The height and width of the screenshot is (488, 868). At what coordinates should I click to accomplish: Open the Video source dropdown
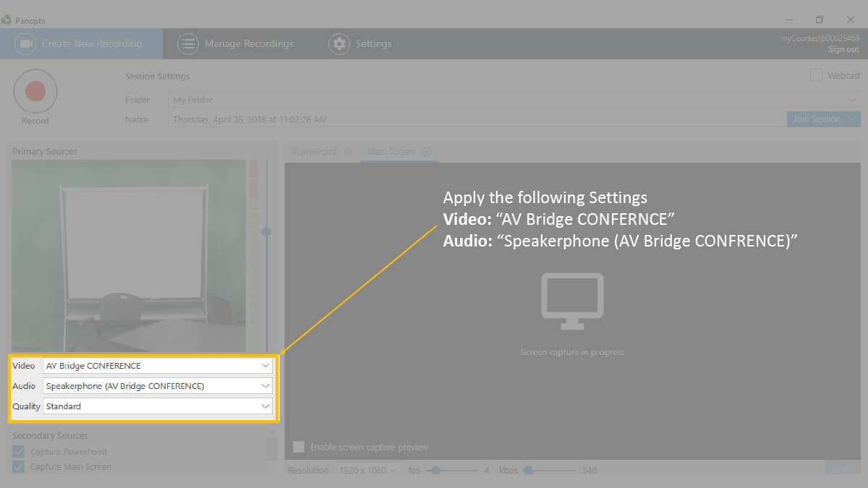[x=158, y=366]
